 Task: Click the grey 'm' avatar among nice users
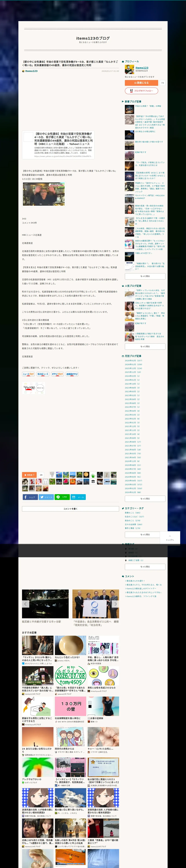click(46, 481)
